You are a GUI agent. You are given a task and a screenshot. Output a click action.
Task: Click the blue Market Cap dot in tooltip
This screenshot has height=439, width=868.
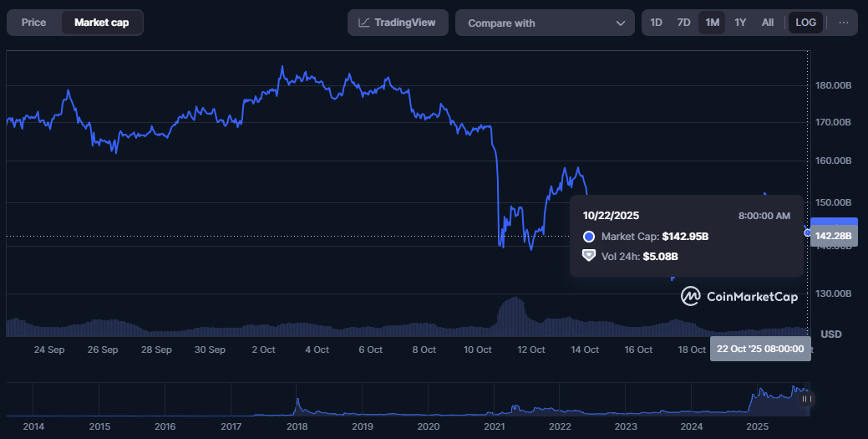(x=589, y=237)
